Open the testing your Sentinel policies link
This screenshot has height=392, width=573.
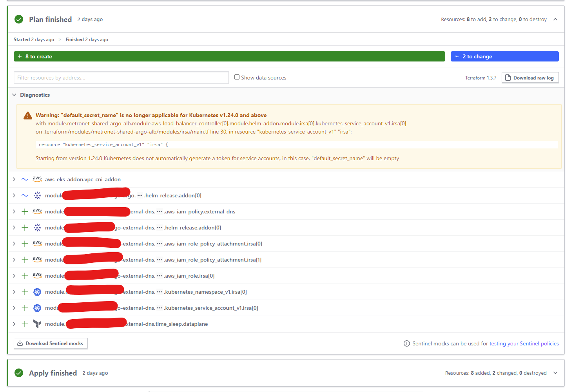pos(524,343)
